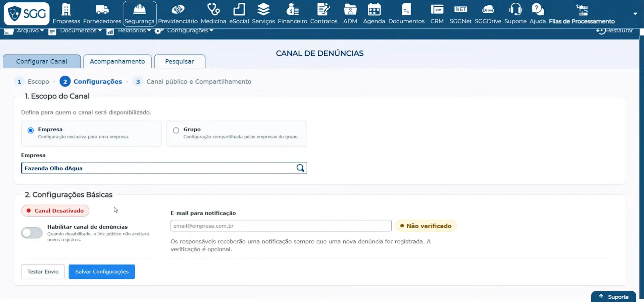Go to step 3 Canal público e Compartilhamento
Image resolution: width=644 pixels, height=302 pixels.
(192, 81)
